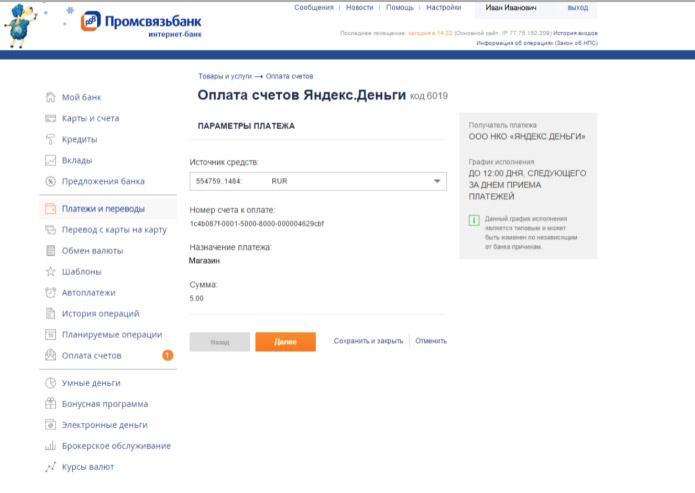Viewport: 695px width, 493px height.
Task: Click recipient ООО НКО «ЯНДЕКС.ДЕНЬГИ»
Action: 527,137
